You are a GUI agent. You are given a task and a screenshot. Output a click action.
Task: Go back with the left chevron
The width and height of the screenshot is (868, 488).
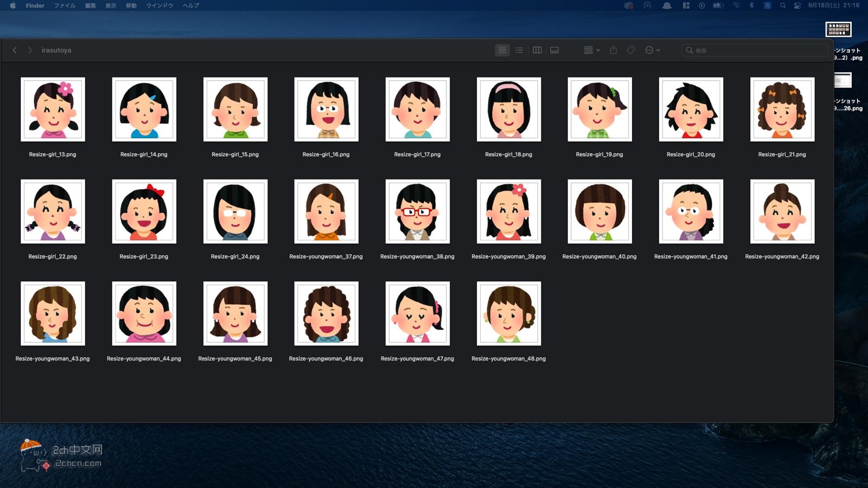point(15,50)
